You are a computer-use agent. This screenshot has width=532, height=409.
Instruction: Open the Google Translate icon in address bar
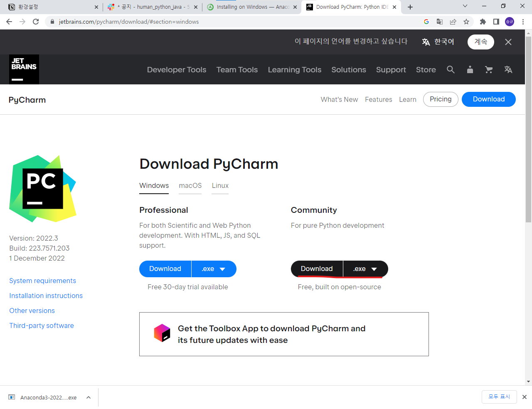click(440, 22)
